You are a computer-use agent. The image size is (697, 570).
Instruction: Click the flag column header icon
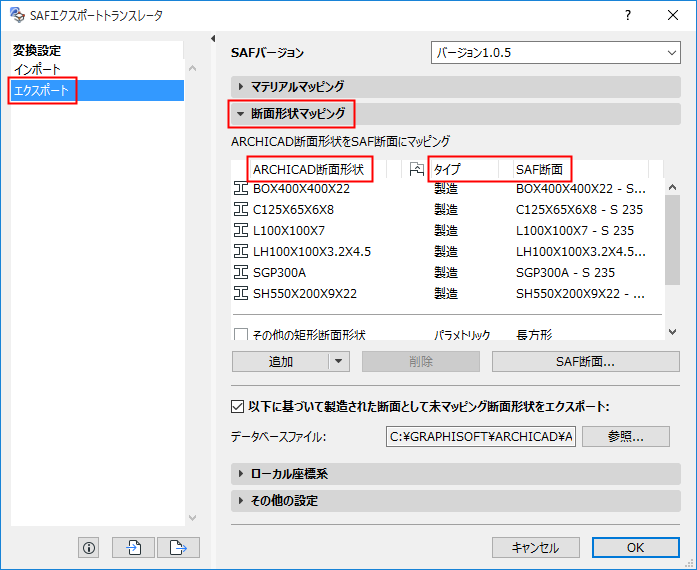417,169
